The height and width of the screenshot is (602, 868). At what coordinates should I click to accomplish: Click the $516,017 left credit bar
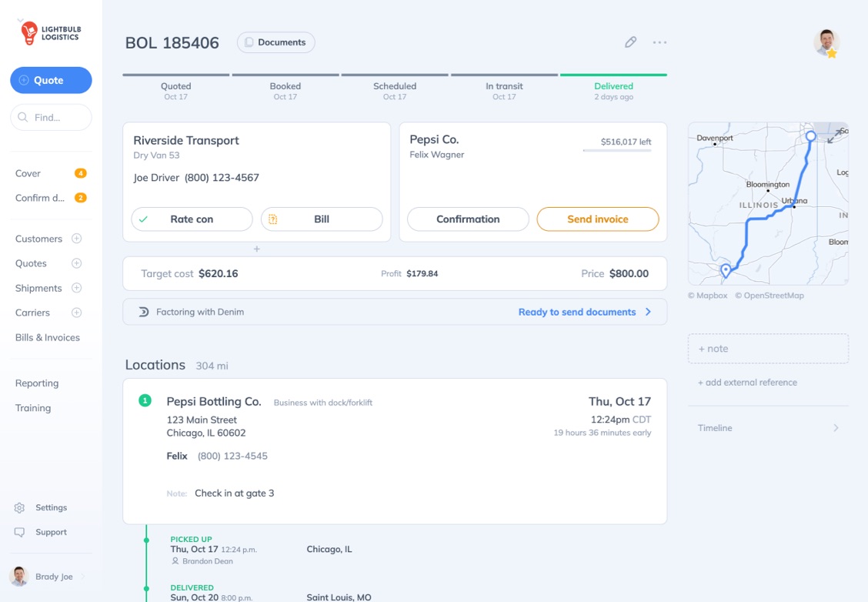pyautogui.click(x=616, y=150)
